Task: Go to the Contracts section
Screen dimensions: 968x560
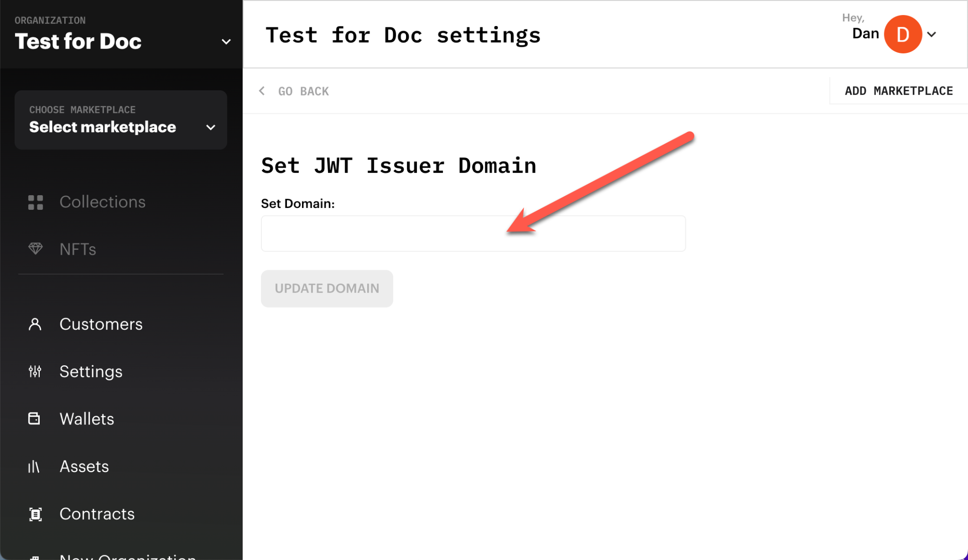Action: pos(97,514)
